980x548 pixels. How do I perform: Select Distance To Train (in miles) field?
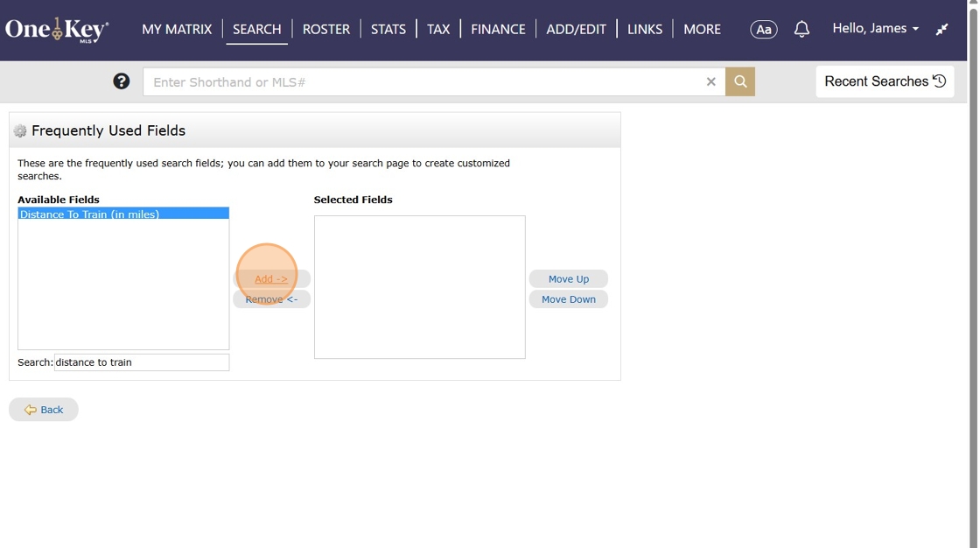89,214
